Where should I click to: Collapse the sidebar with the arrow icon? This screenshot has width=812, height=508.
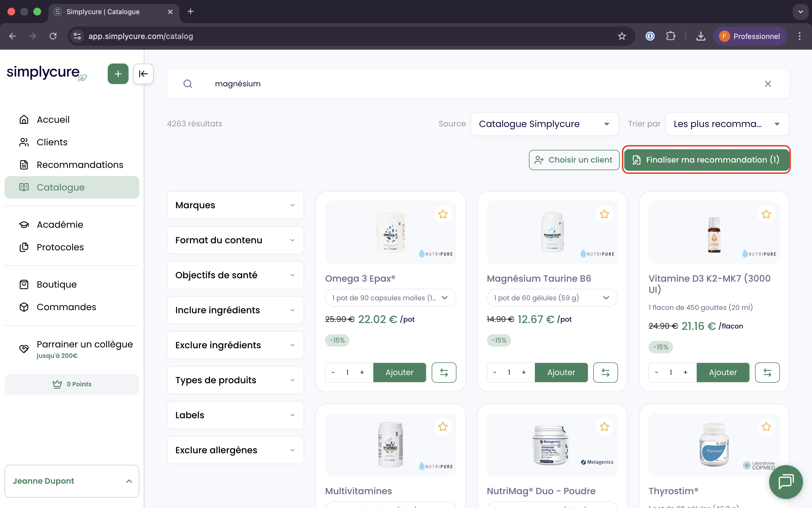click(x=143, y=74)
